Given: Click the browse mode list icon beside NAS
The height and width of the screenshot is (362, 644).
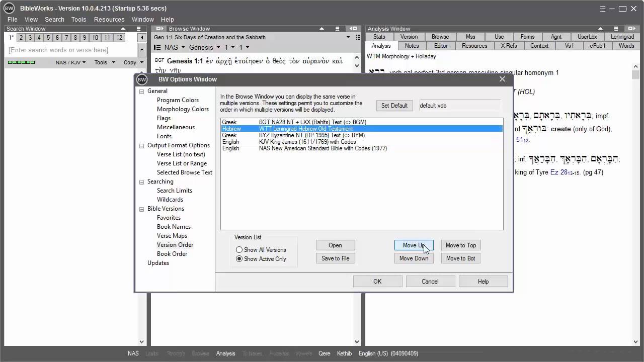Looking at the screenshot, I should click(157, 47).
